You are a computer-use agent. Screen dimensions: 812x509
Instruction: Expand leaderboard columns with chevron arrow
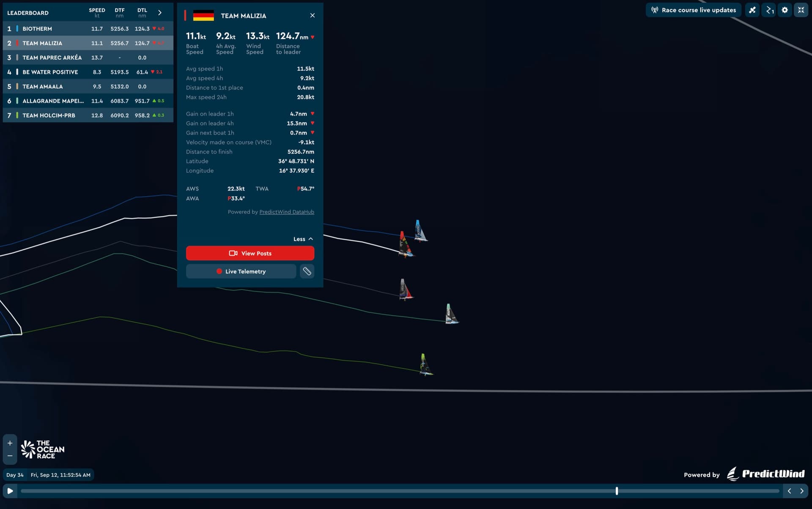pos(160,13)
